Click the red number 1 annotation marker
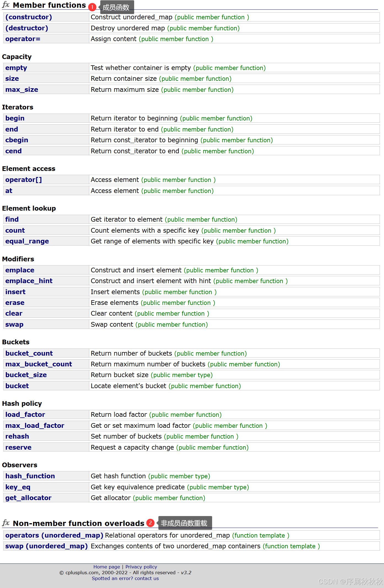The height and width of the screenshot is (588, 384). (x=92, y=7)
